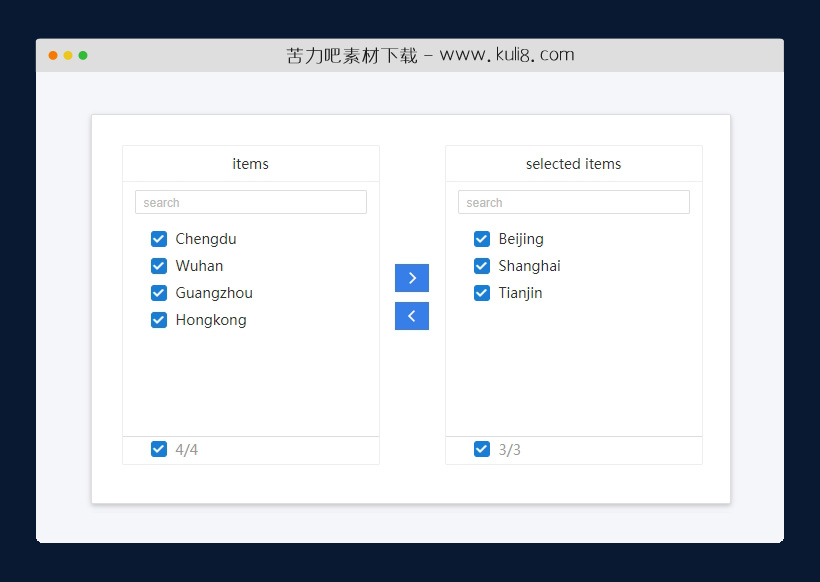
Task: Focus the search field under selected items
Action: click(x=573, y=202)
